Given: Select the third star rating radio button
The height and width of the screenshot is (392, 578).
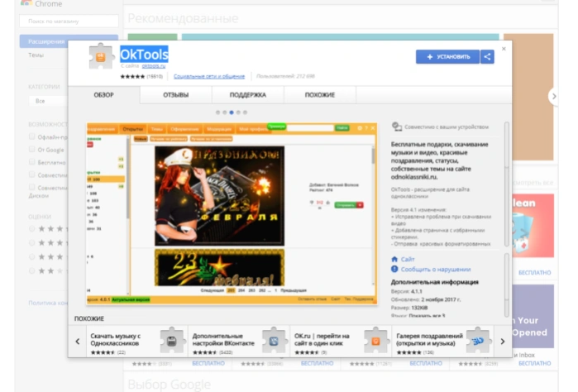Looking at the screenshot, I should [x=32, y=257].
